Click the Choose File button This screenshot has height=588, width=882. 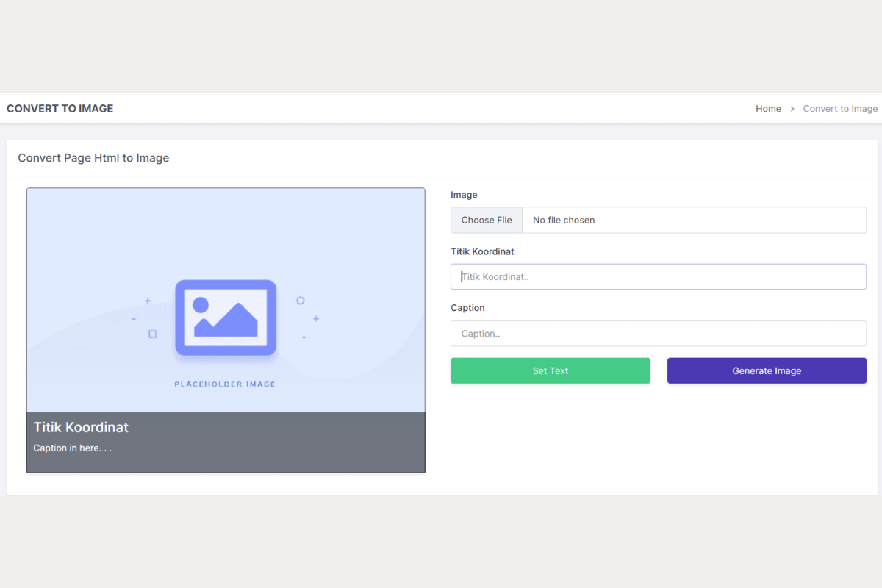487,220
